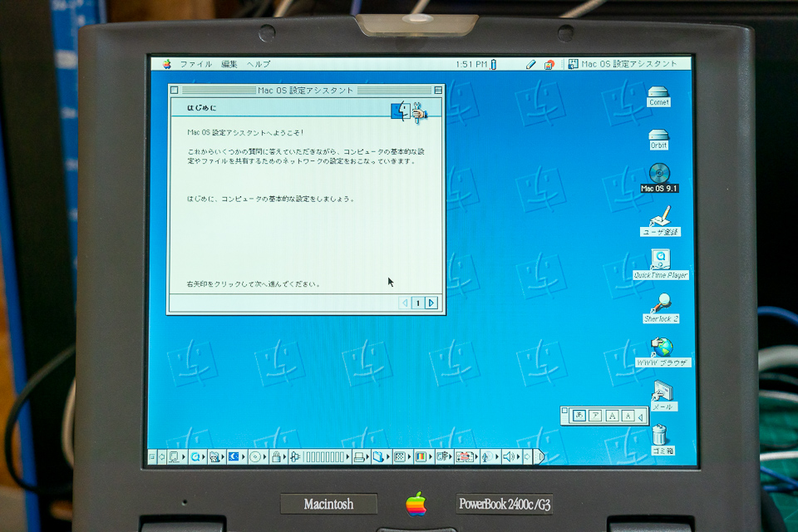Viewport: 798px width, 532px height.
Task: Click the page number 1 indicator
Action: tap(418, 303)
